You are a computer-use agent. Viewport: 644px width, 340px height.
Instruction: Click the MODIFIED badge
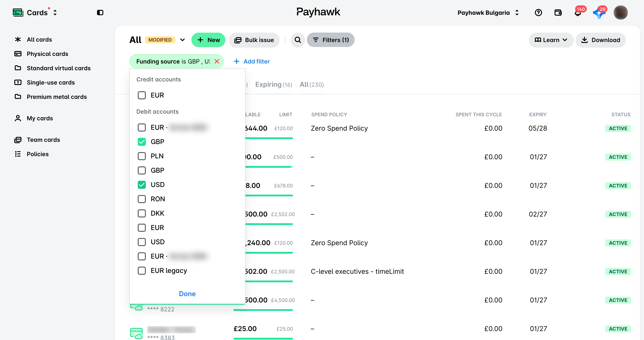[160, 40]
